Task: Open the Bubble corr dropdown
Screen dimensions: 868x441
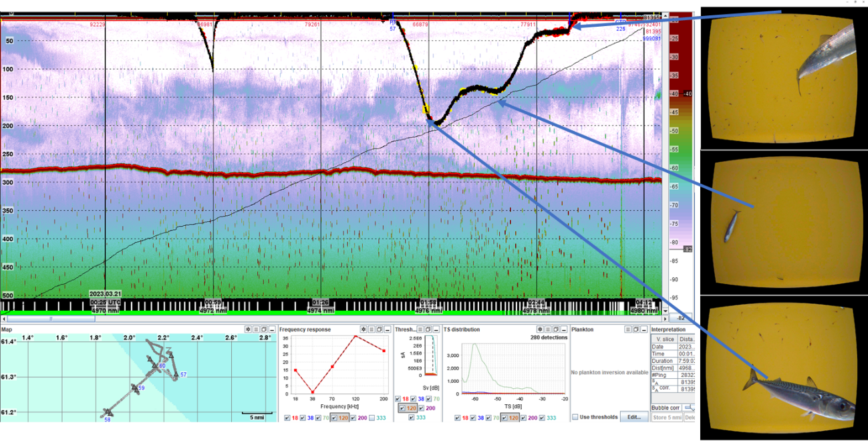Action: point(690,407)
